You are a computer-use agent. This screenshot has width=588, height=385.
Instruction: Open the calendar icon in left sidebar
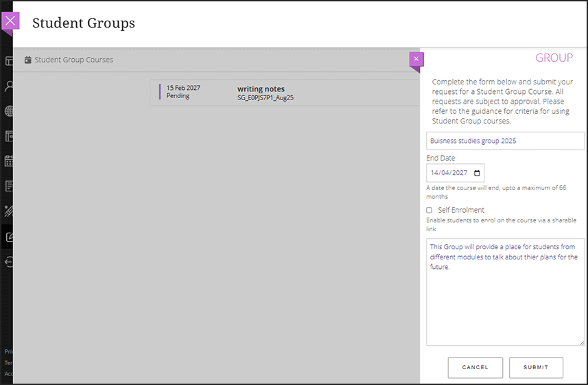click(x=9, y=161)
